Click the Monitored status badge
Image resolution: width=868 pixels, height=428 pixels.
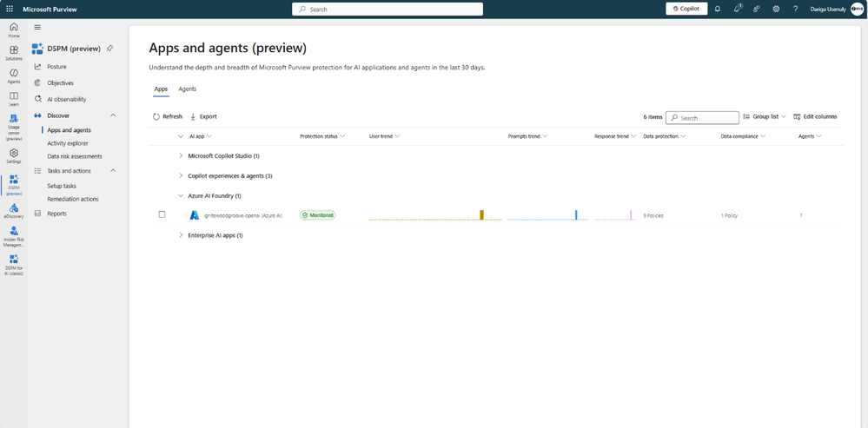318,215
